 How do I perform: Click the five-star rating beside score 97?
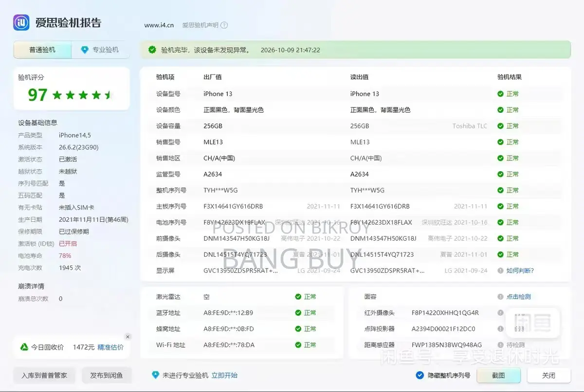point(82,95)
